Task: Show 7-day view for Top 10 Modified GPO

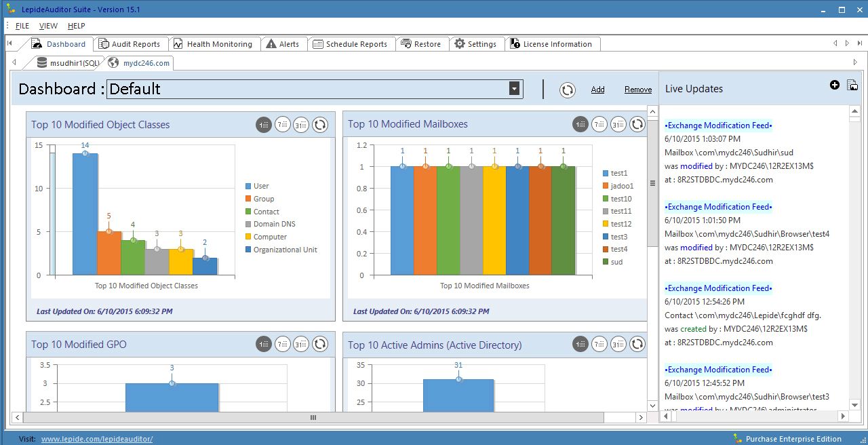Action: [x=283, y=345]
